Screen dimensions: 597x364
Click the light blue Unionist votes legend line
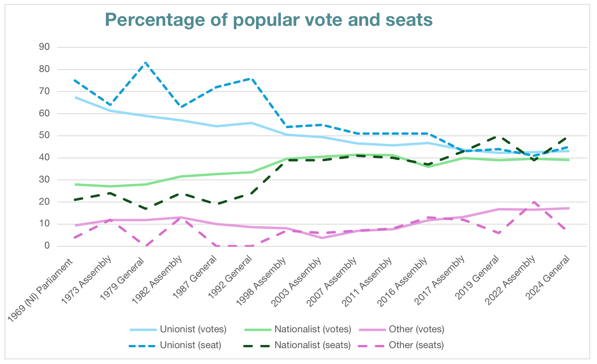[142, 329]
